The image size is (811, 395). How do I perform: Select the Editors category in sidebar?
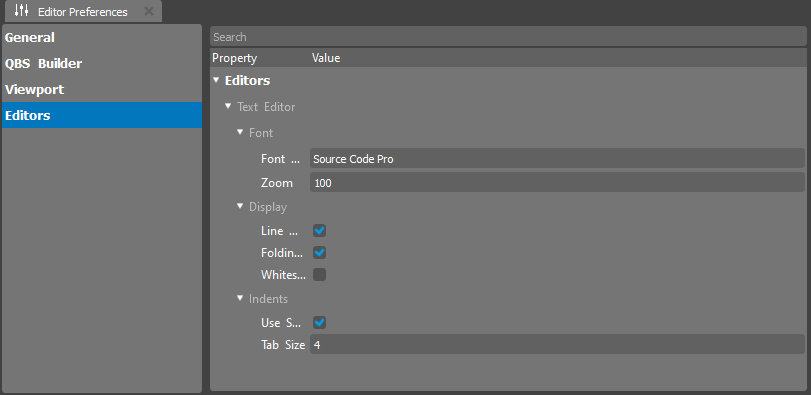(102, 115)
